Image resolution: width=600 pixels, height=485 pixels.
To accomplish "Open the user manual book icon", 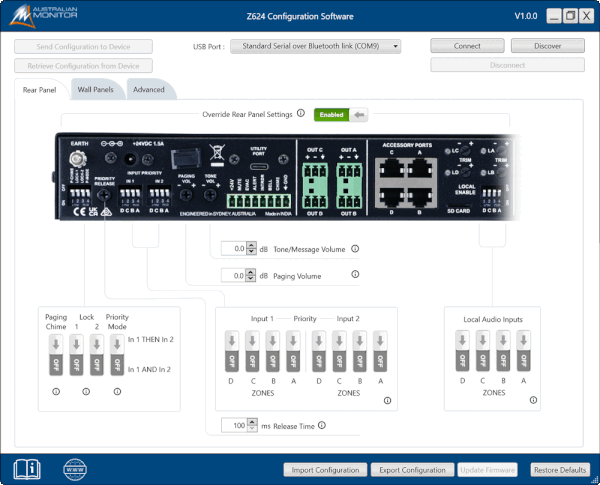I will click(26, 467).
